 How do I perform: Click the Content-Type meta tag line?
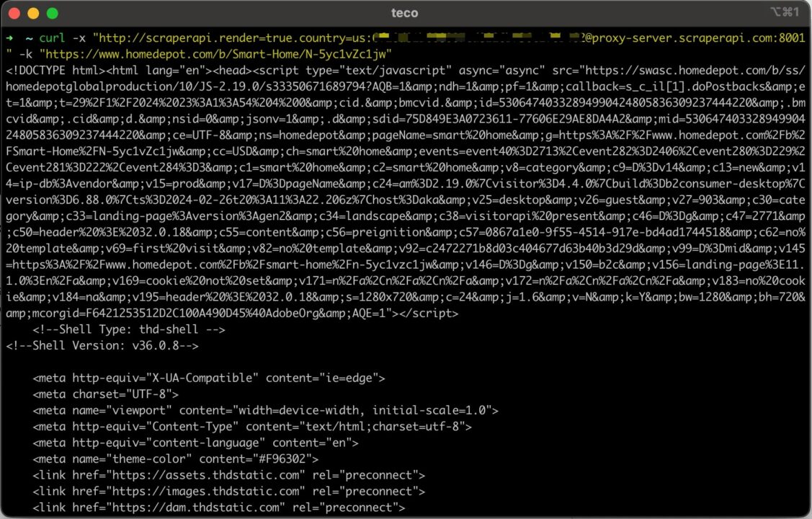coord(252,426)
